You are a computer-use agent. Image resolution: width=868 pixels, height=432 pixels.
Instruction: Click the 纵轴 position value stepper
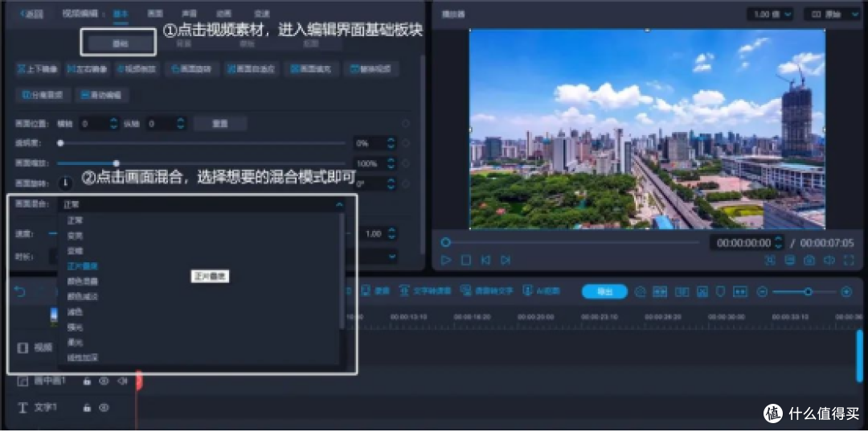pos(181,124)
